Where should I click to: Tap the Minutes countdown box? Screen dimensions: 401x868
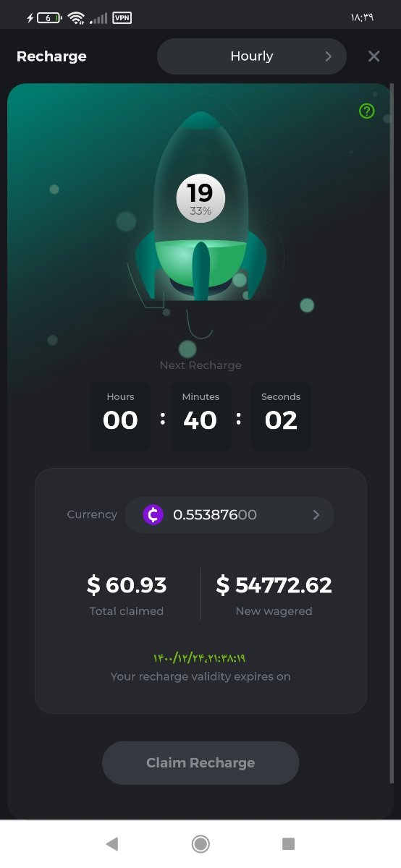200,417
